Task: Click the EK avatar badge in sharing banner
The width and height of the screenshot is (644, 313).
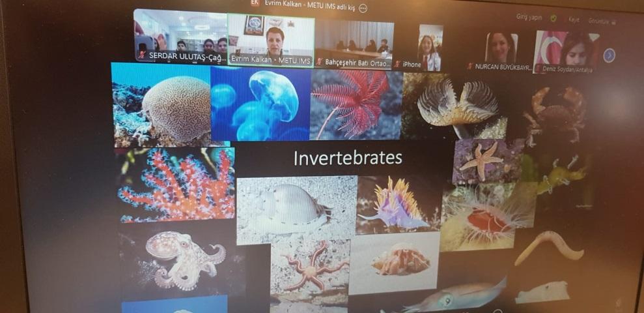Action: pos(255,3)
